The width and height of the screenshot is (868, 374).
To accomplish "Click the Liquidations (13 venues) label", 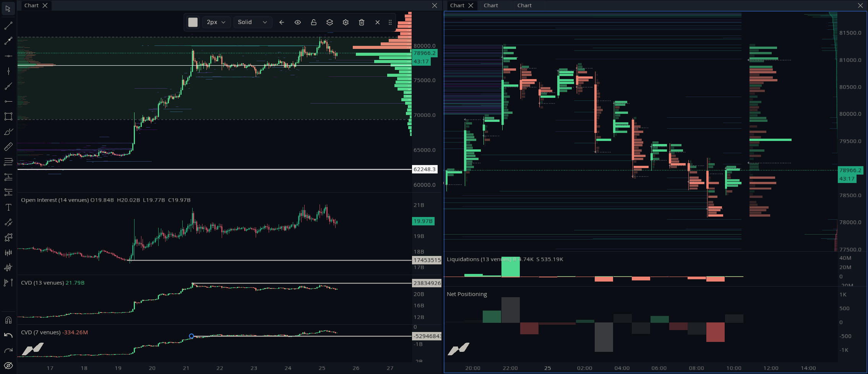I will tap(479, 259).
